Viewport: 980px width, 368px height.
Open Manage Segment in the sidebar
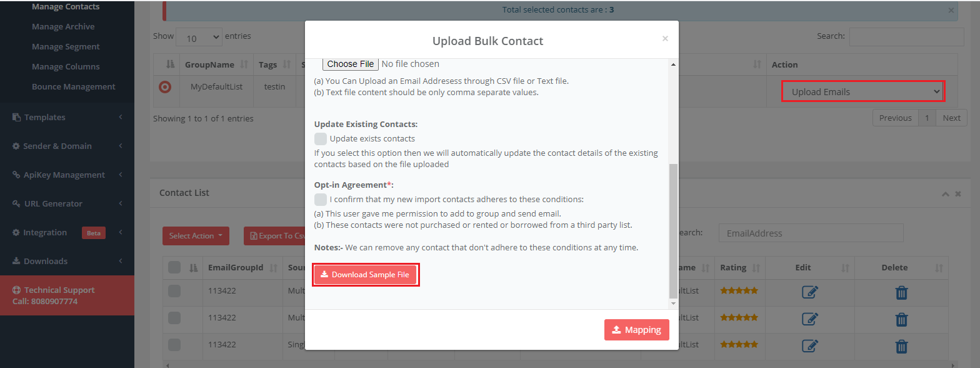(66, 47)
